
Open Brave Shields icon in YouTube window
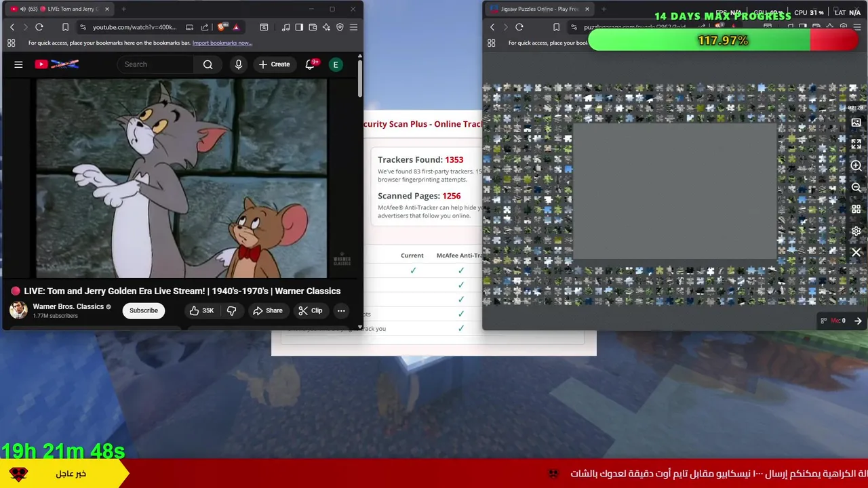tap(221, 27)
